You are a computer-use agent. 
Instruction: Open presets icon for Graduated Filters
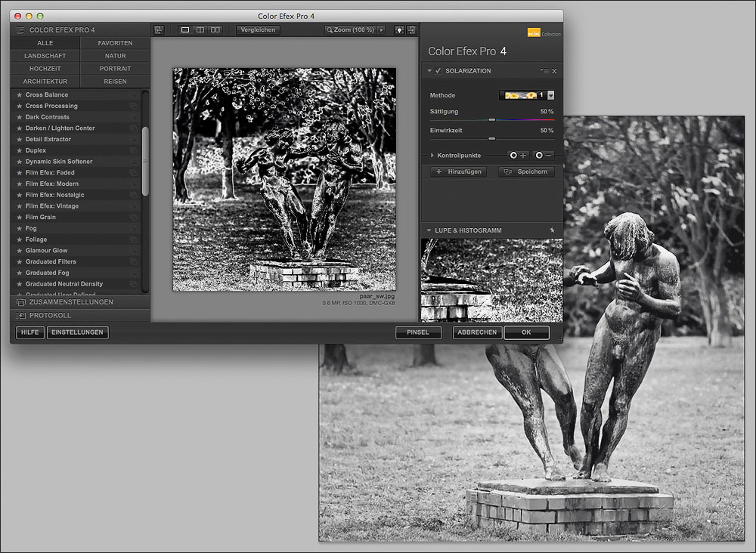(x=134, y=261)
